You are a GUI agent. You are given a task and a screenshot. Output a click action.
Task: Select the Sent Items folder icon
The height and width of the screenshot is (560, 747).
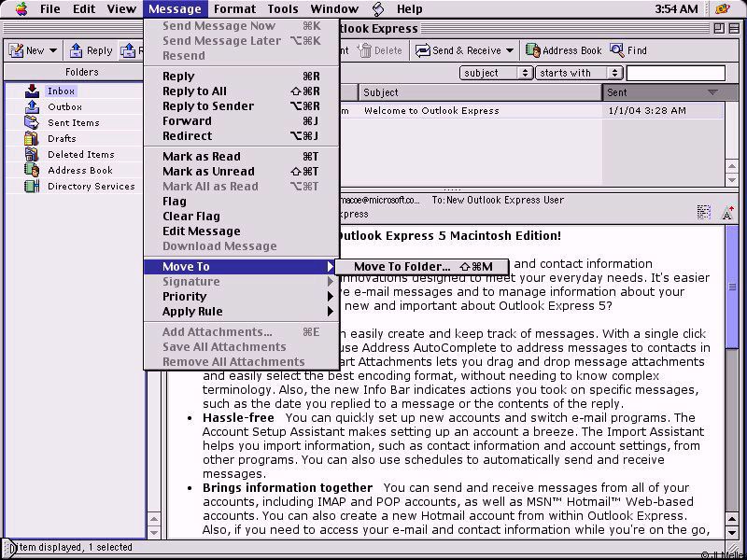point(32,122)
